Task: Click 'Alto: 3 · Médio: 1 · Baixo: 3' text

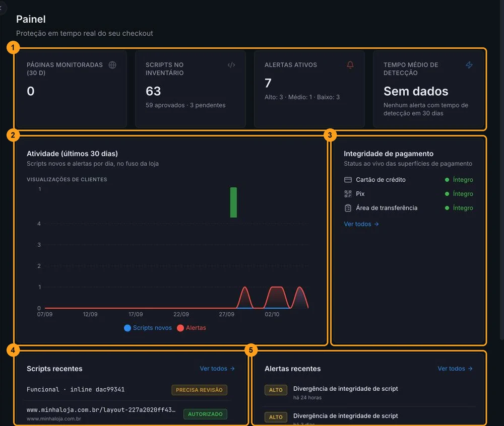Action: [x=302, y=97]
